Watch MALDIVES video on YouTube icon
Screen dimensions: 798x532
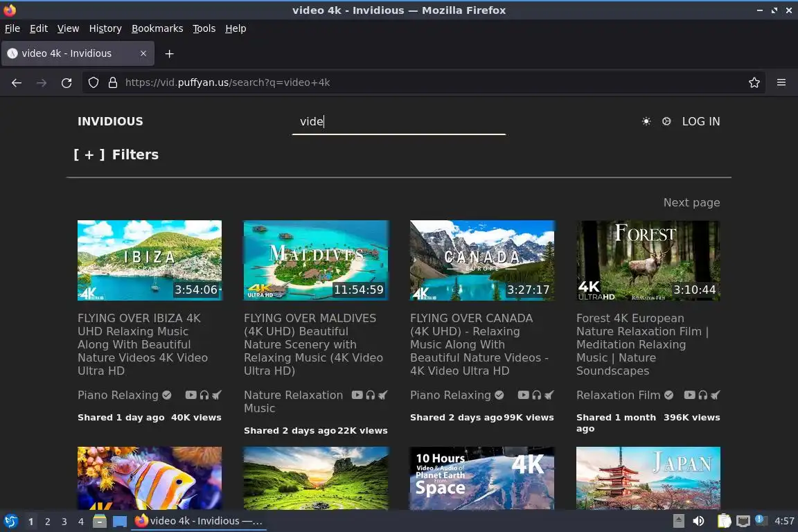[357, 395]
